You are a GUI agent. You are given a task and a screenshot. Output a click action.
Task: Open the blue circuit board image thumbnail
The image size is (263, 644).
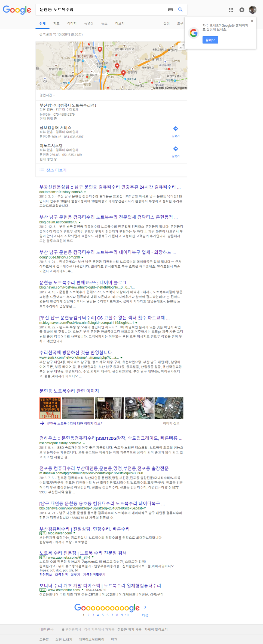coord(169,408)
